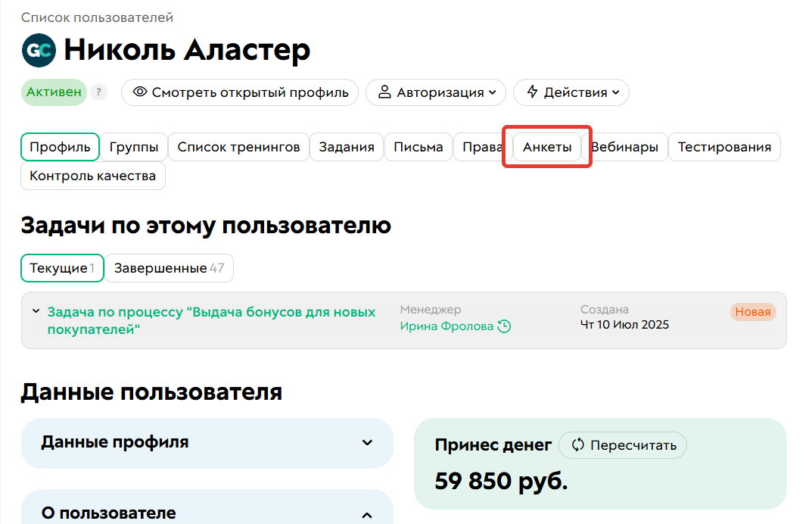
Task: Show Завершенные tasks list
Action: point(169,268)
